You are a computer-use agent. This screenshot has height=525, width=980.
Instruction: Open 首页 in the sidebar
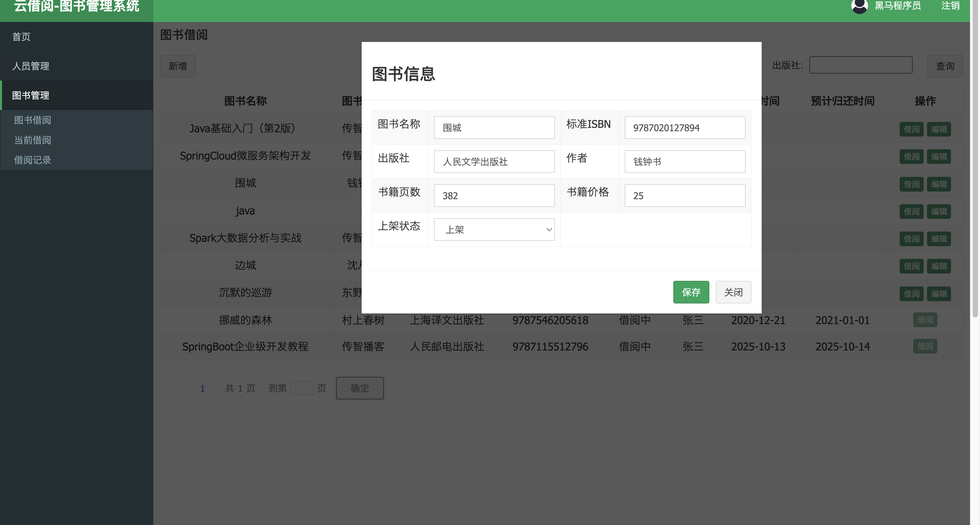[x=21, y=37]
